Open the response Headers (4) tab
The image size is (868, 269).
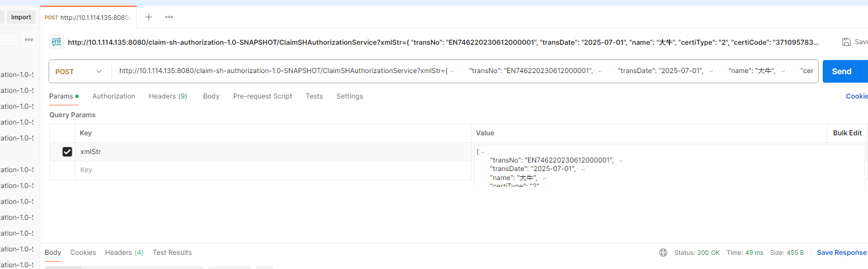tap(124, 253)
